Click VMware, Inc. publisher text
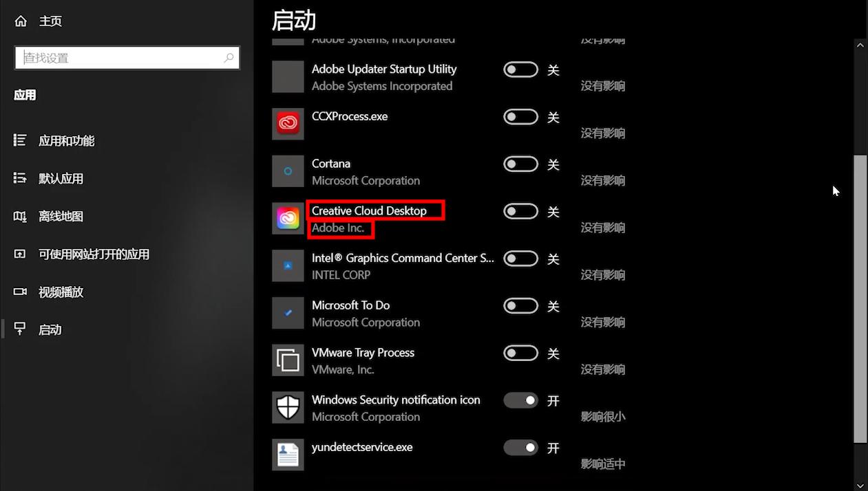Screen dimensions: 868x491 coord(343,369)
